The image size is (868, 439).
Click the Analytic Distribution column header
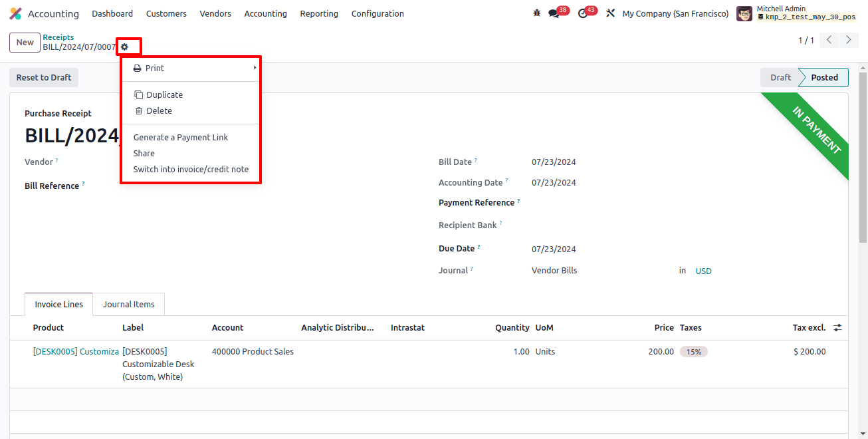[x=338, y=327]
